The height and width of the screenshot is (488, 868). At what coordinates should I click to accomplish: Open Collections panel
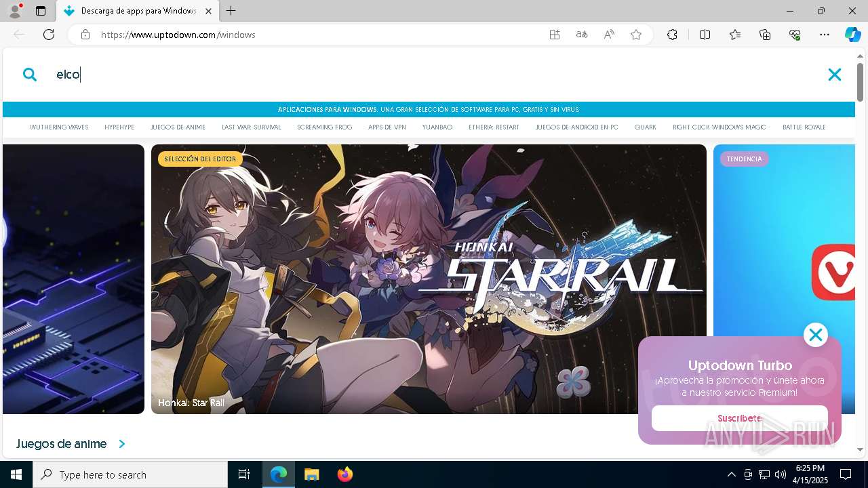[765, 35]
